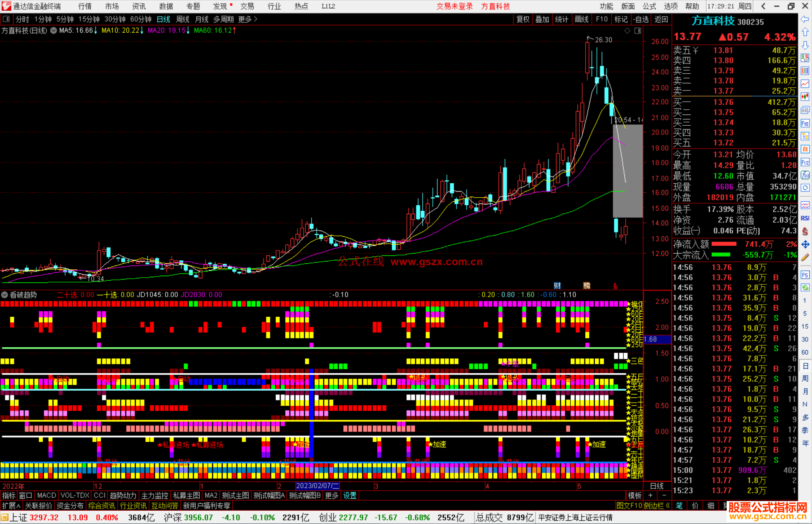Click the plus zoom button beside 模板

[651, 495]
